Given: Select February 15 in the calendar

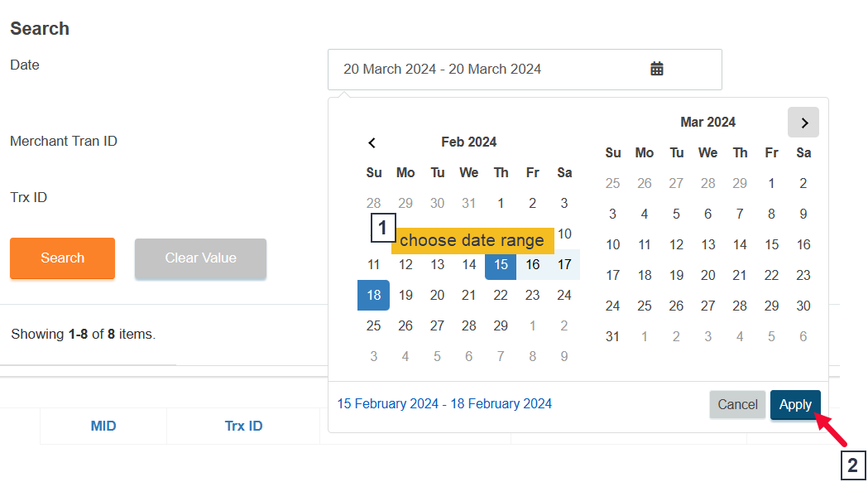Looking at the screenshot, I should pyautogui.click(x=501, y=265).
